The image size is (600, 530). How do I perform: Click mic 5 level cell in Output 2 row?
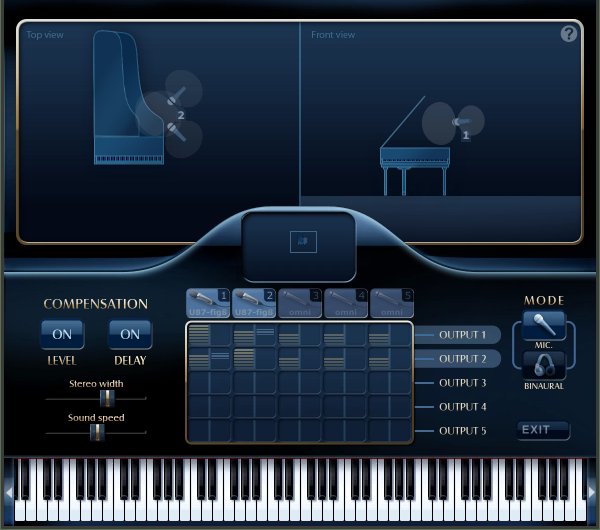click(x=379, y=359)
